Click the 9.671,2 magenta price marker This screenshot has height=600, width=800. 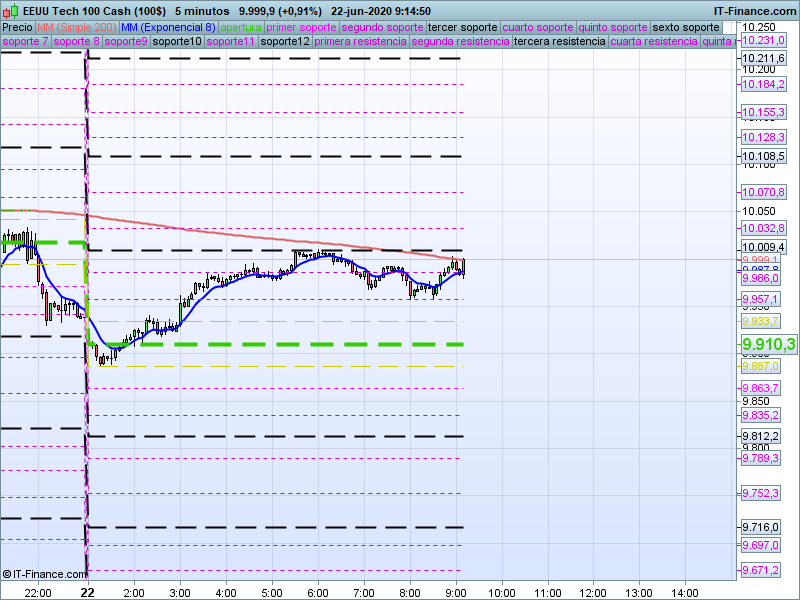[x=760, y=570]
